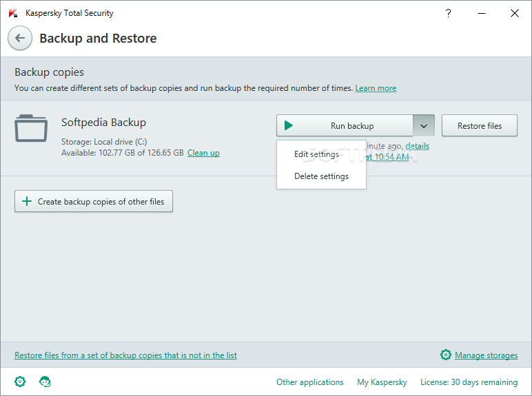Click Create backup copies of other files
The height and width of the screenshot is (396, 532).
[94, 201]
